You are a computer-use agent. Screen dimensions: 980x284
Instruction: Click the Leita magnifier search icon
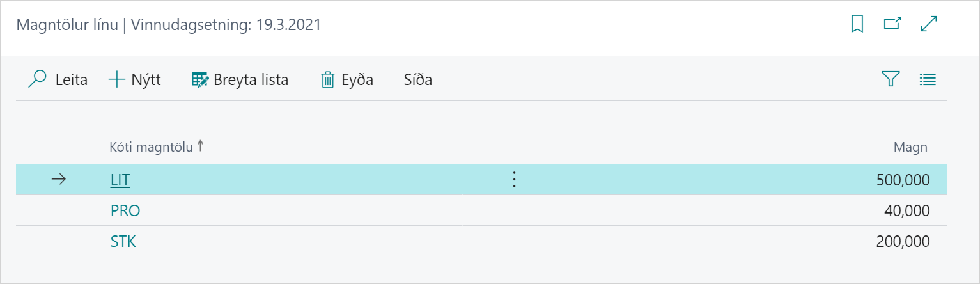tap(38, 79)
